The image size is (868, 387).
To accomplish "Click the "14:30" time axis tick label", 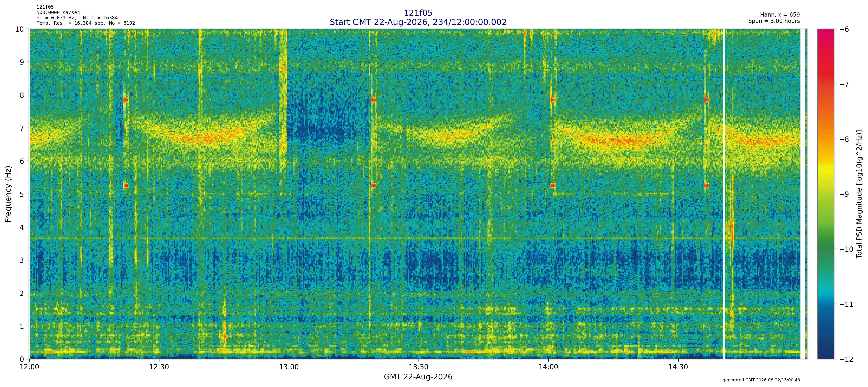I will [x=678, y=367].
